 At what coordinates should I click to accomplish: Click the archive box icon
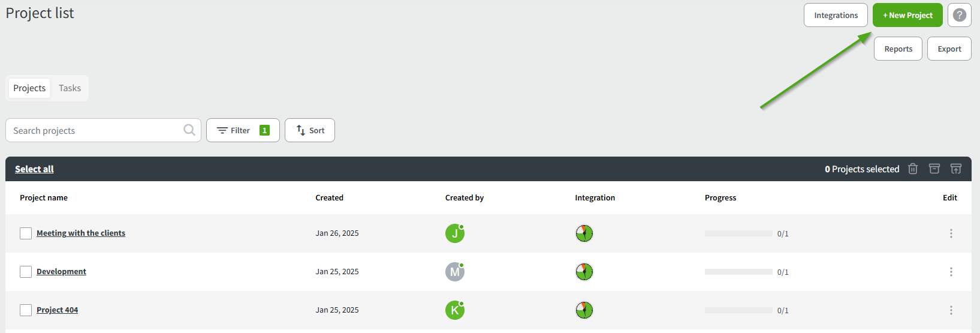click(934, 169)
